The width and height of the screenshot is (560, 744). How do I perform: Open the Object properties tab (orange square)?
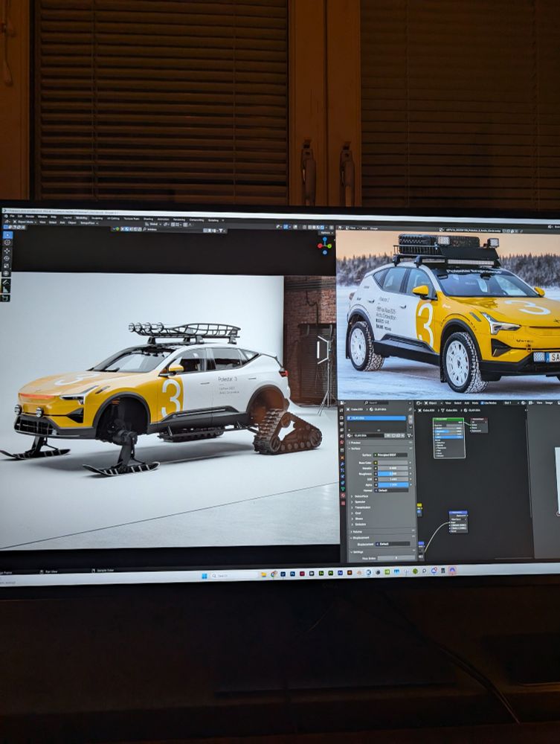click(x=342, y=458)
